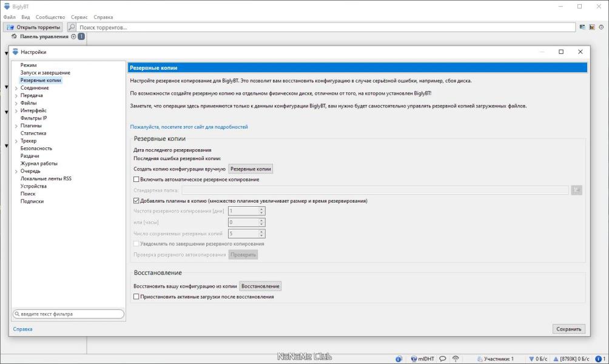Image resolution: width=609 pixels, height=364 pixels.
Task: Expand the Интерфейс settings node
Action: [16, 110]
